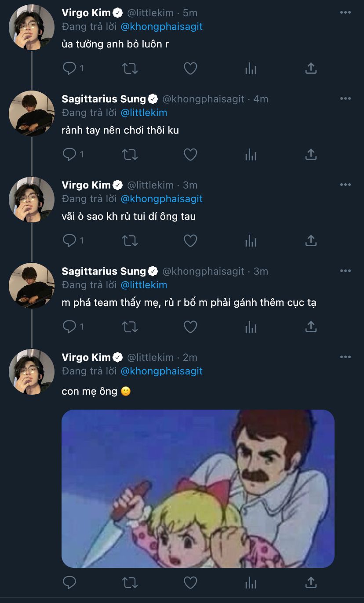364x603 pixels.
Task: Open @littlekim mention in the 4m reply
Action: [144, 113]
